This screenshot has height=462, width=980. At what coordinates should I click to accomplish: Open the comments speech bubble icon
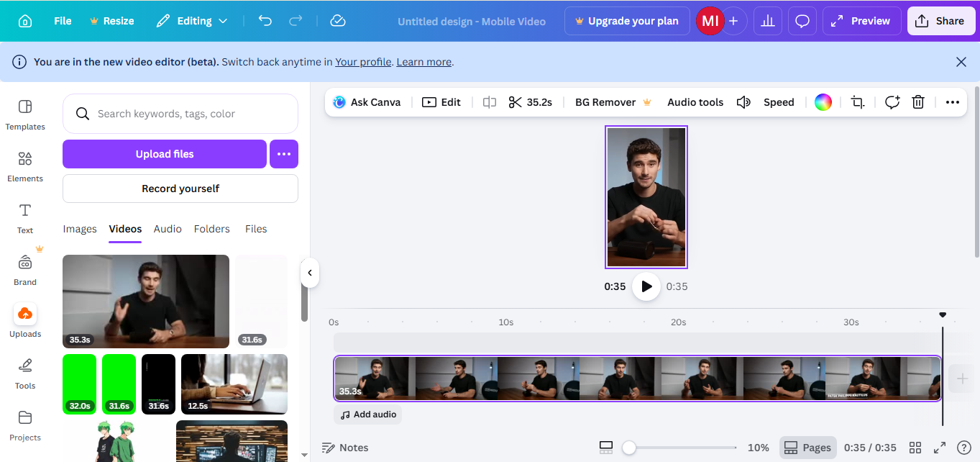click(802, 21)
